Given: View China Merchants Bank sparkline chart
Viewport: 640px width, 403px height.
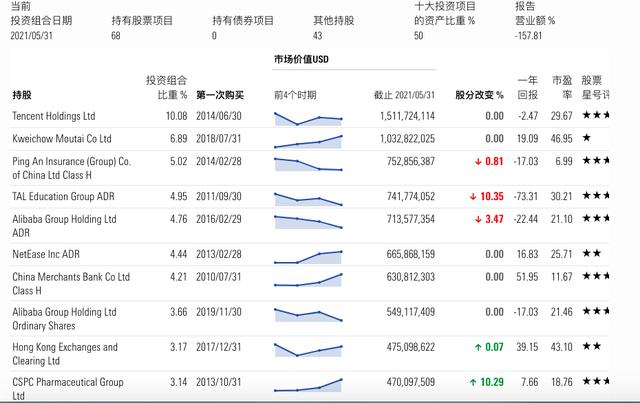Looking at the screenshot, I should coord(308,280).
